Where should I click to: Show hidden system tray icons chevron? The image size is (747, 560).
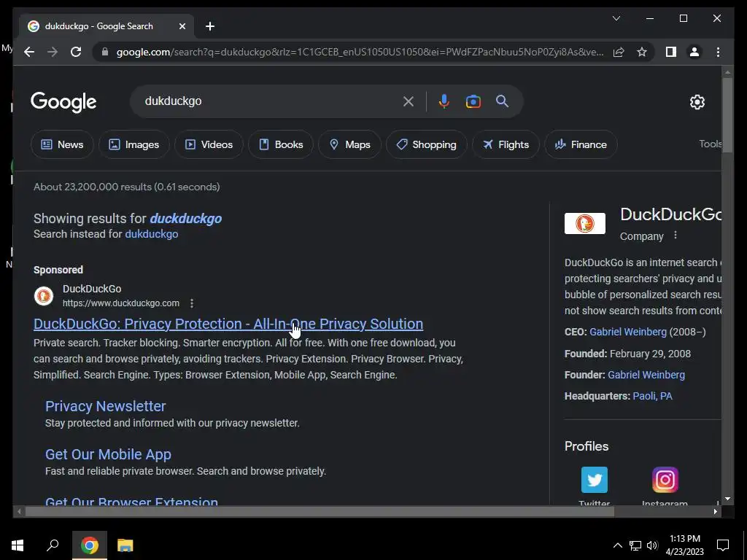click(617, 545)
